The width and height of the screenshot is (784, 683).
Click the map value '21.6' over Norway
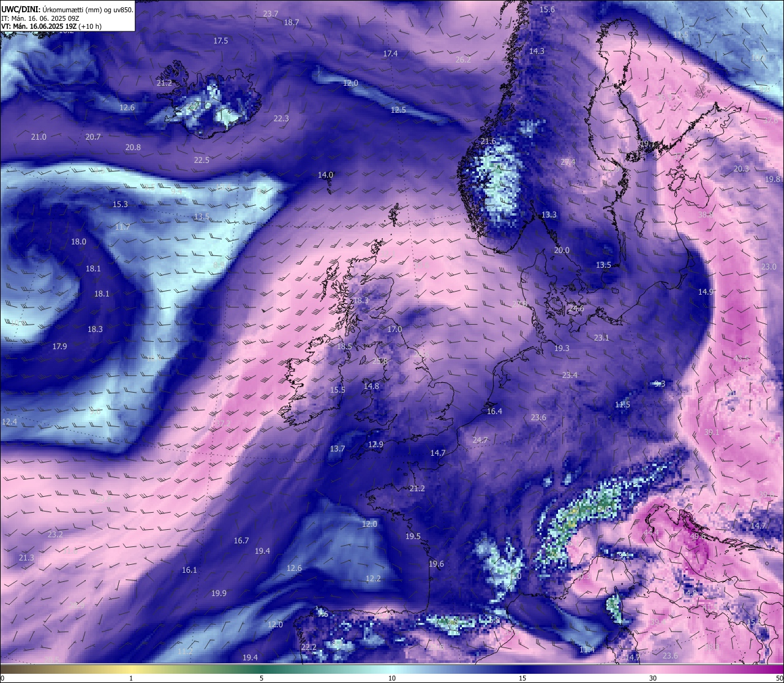(x=488, y=142)
